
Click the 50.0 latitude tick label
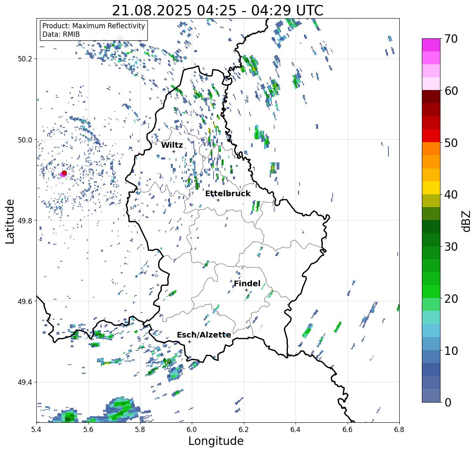coord(25,140)
